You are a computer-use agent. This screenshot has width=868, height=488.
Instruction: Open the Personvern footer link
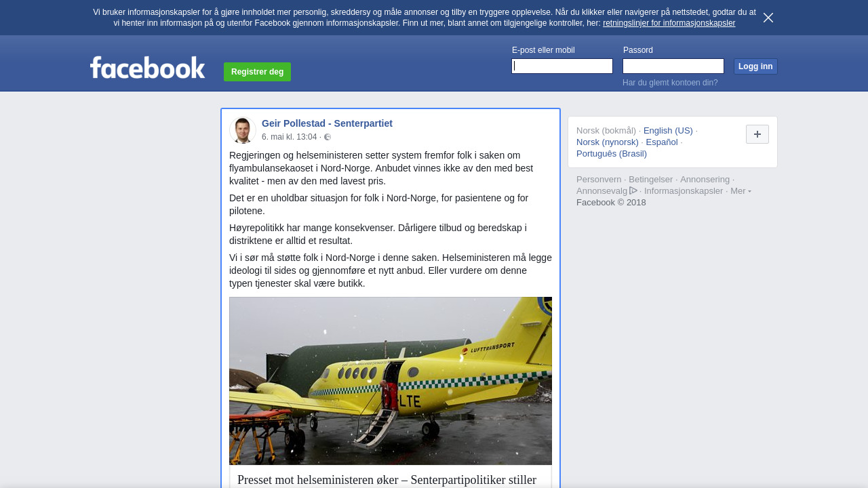click(599, 180)
